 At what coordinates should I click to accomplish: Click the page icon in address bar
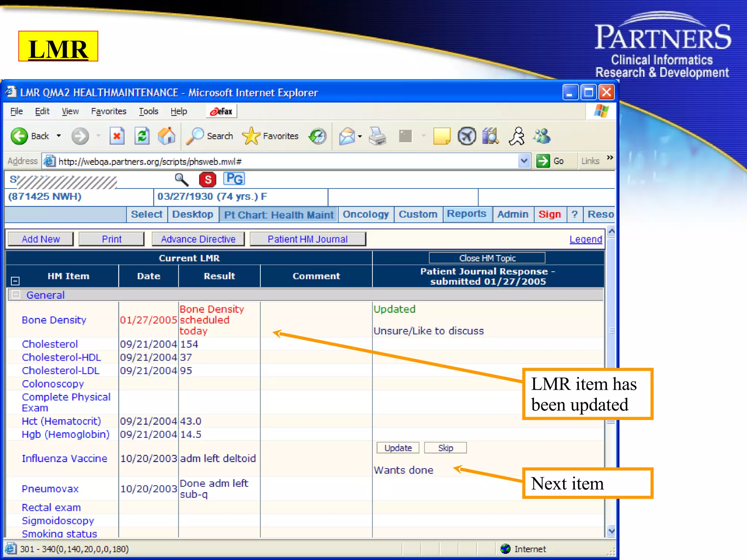click(49, 161)
